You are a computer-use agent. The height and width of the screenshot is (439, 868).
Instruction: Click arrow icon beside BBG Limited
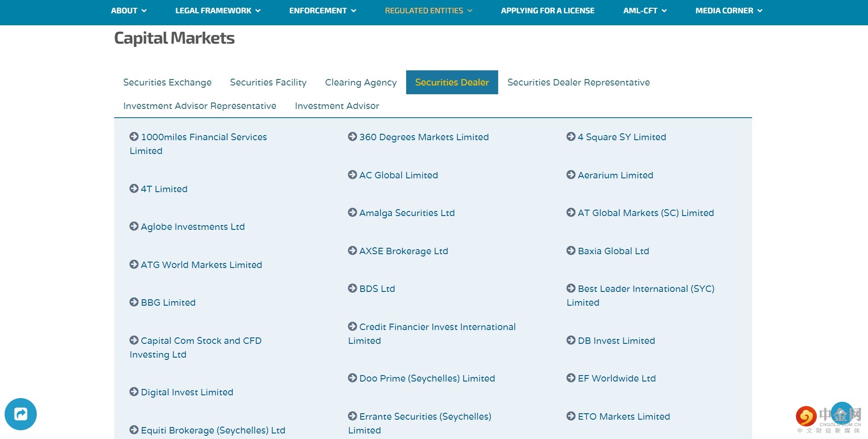point(134,302)
